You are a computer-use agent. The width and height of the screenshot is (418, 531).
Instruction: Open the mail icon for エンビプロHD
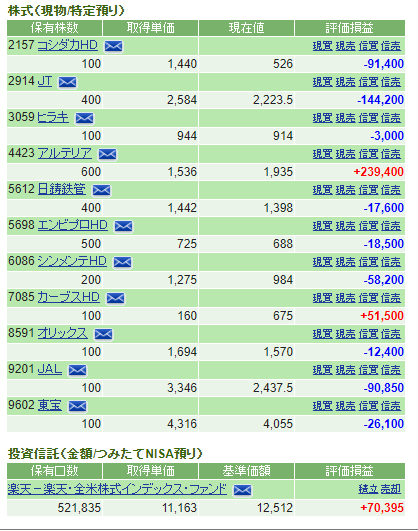click(x=123, y=226)
